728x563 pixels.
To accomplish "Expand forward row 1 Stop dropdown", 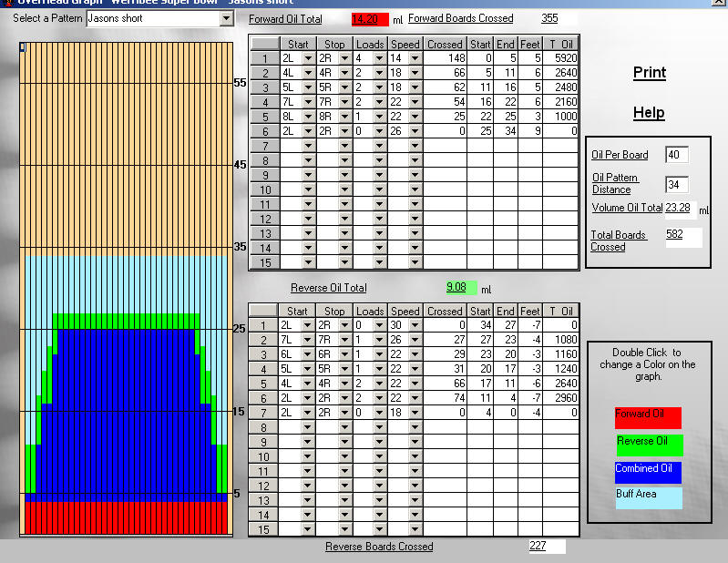I will (344, 58).
